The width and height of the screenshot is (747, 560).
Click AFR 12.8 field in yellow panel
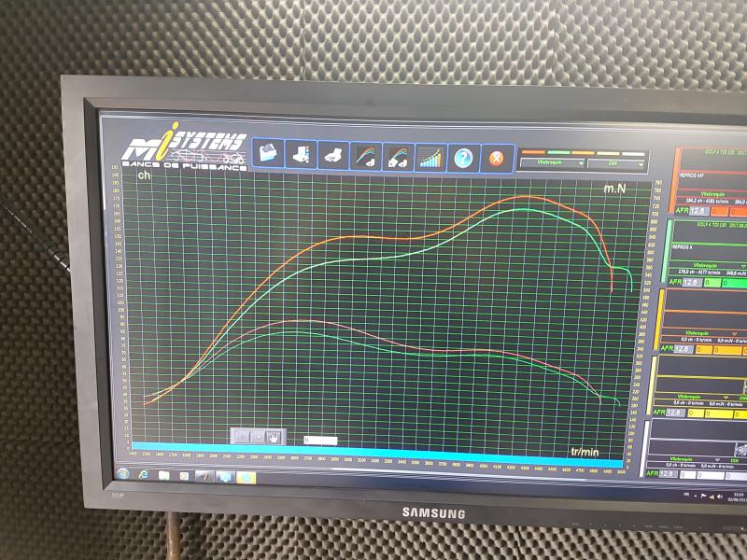675,413
